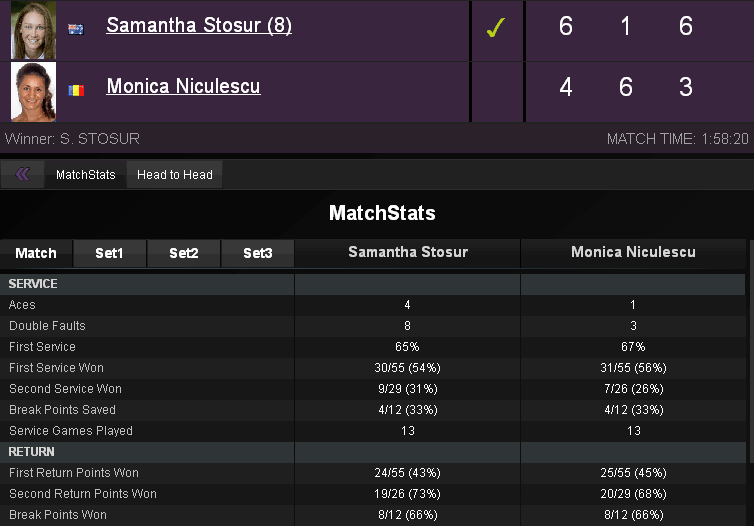754x526 pixels.
Task: Show Set1 statistics
Action: pyautogui.click(x=109, y=253)
